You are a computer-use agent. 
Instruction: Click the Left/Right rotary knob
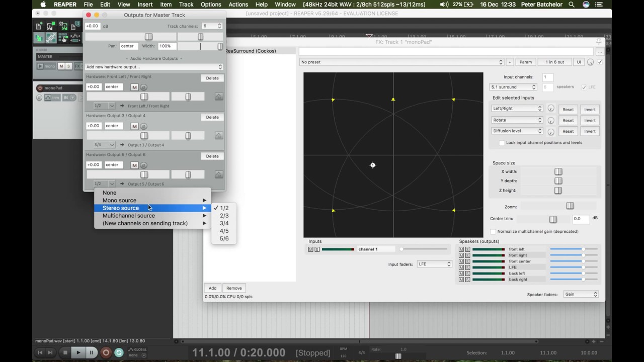(x=551, y=109)
